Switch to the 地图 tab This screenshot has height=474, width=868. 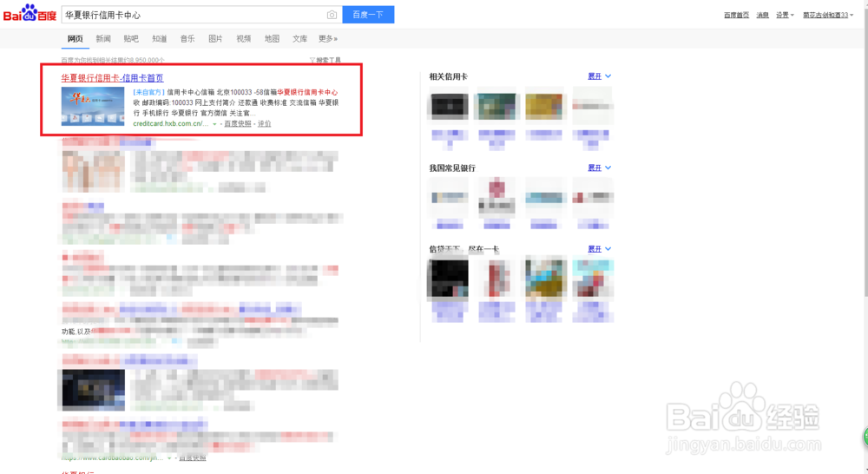tap(272, 39)
